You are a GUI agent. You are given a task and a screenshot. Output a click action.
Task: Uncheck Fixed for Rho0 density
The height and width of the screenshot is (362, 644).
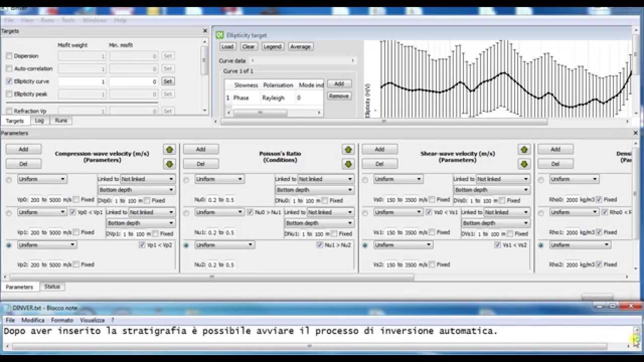[x=599, y=200]
